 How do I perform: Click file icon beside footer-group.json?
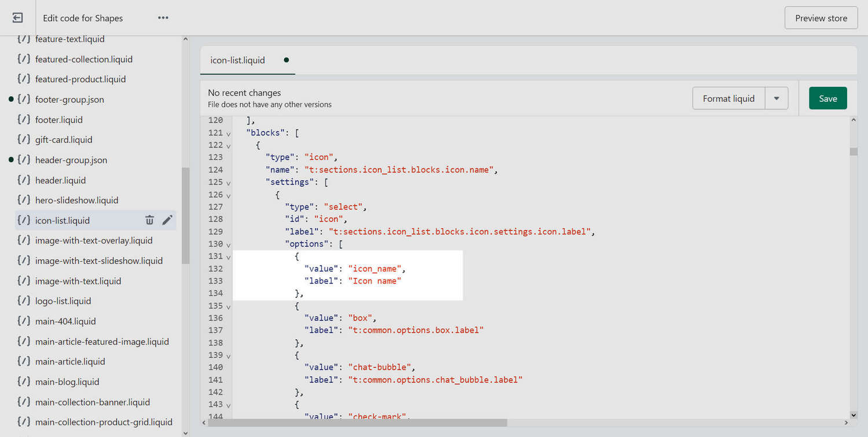point(24,100)
